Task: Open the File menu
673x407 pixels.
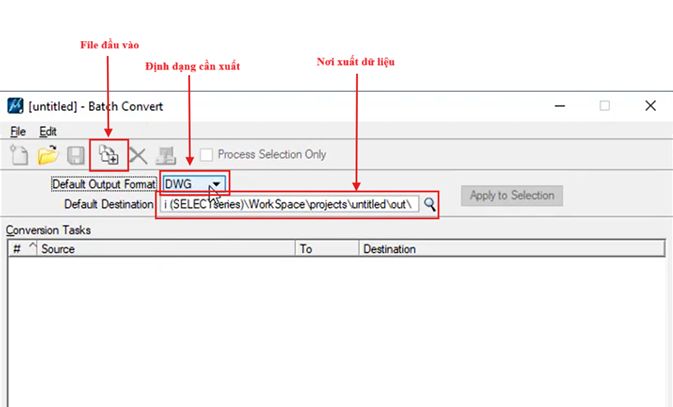Action: (17, 131)
